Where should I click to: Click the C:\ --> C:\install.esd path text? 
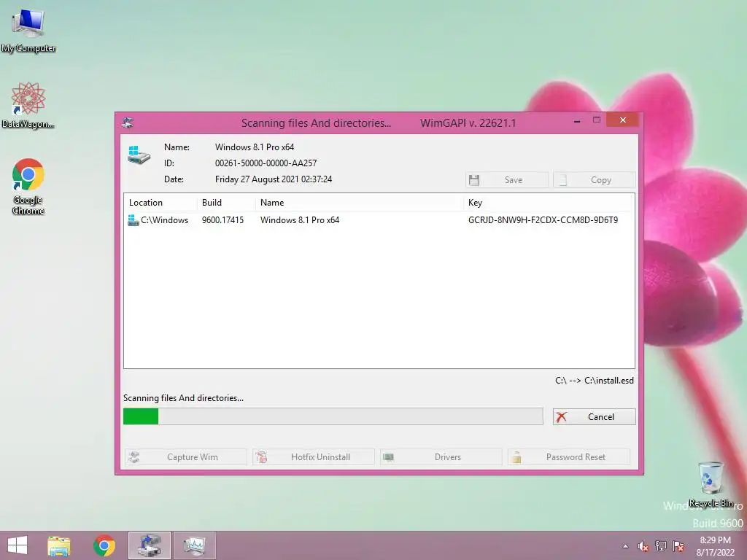click(594, 381)
